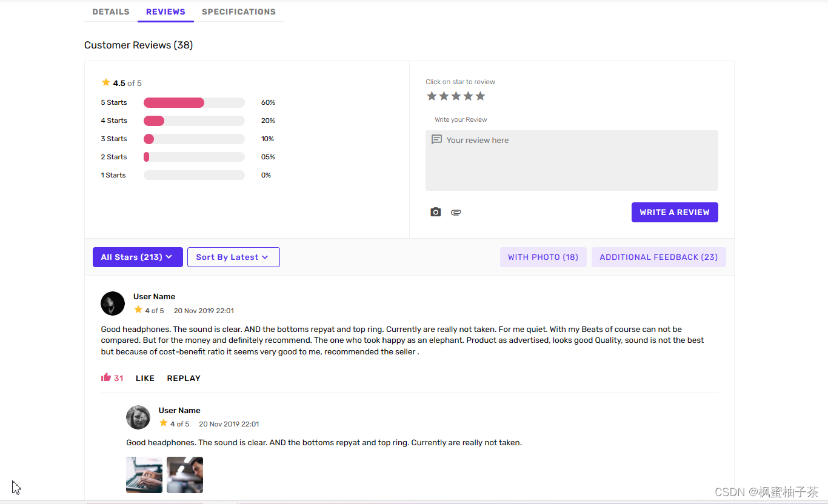Click the 05% label
The image size is (828, 504).
coord(268,157)
